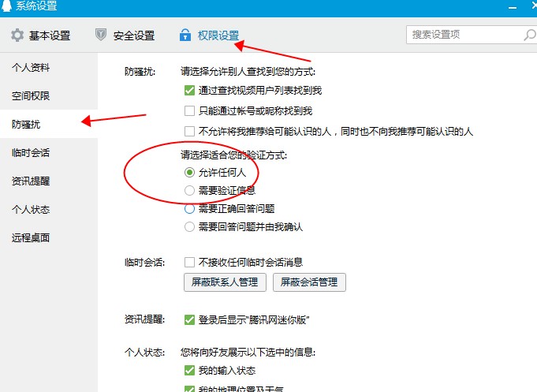Switch to the 安全设置 tab
This screenshot has width=537, height=392.
coord(133,35)
